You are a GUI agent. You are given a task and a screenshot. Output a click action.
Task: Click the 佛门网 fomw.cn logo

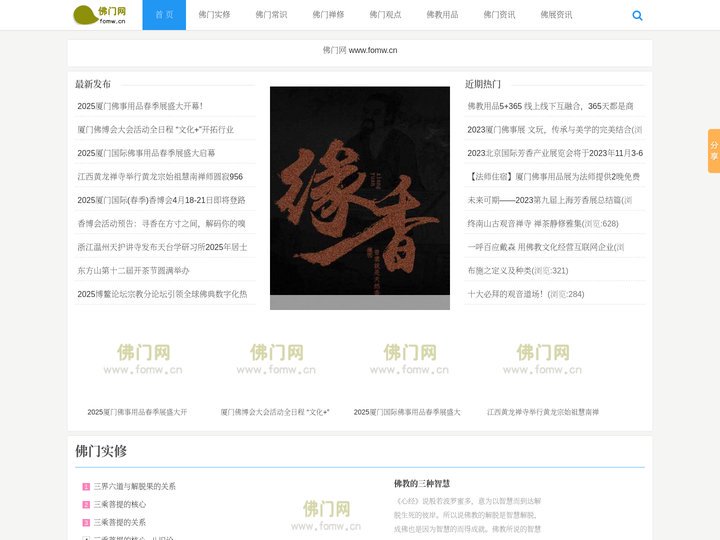pyautogui.click(x=100, y=15)
